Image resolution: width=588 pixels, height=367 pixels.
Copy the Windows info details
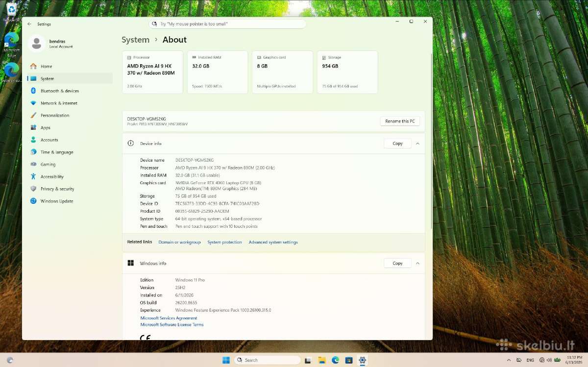(397, 263)
